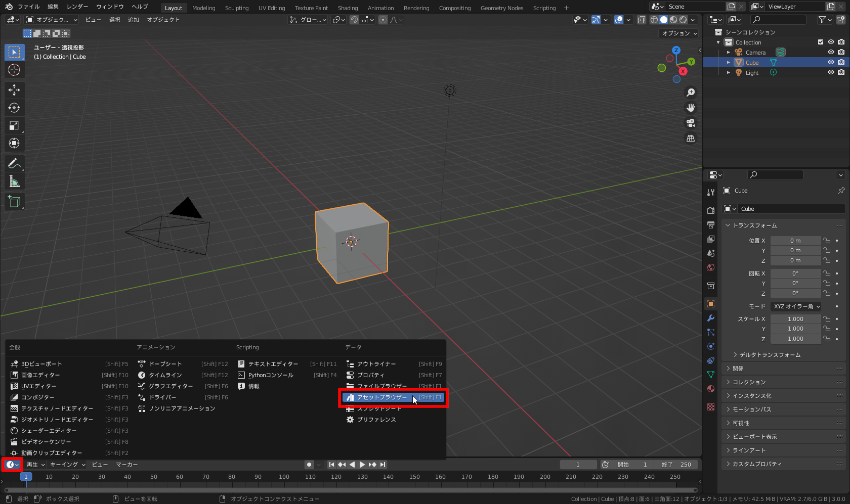Select the Rotate tool
The height and width of the screenshot is (504, 850).
click(14, 108)
